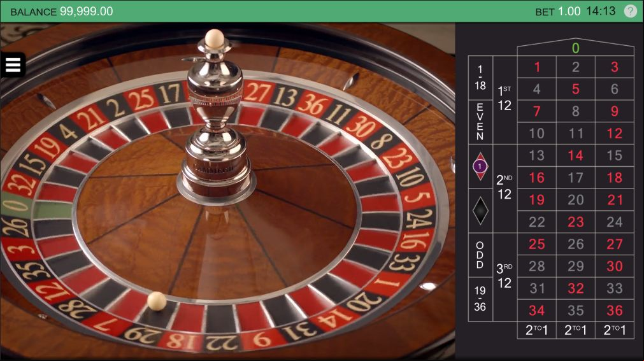Open the hamburger menu icon
Screen dimensions: 644x361
pos(13,65)
